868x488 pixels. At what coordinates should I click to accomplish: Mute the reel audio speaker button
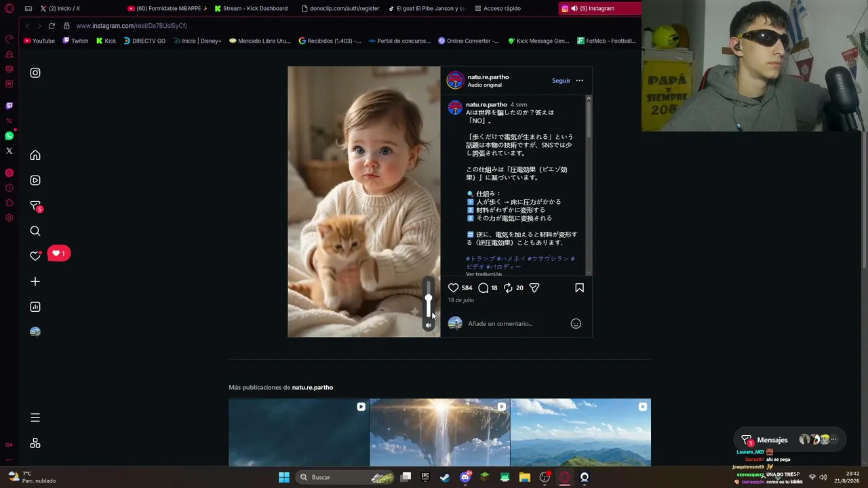coord(429,326)
